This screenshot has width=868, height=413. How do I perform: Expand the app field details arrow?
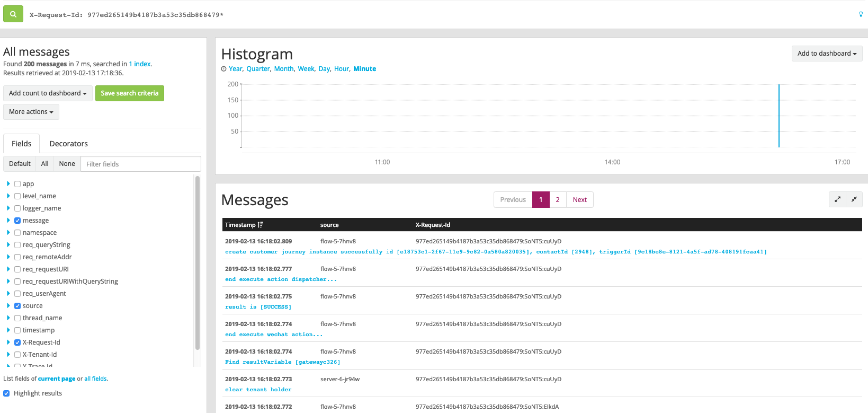(8, 184)
